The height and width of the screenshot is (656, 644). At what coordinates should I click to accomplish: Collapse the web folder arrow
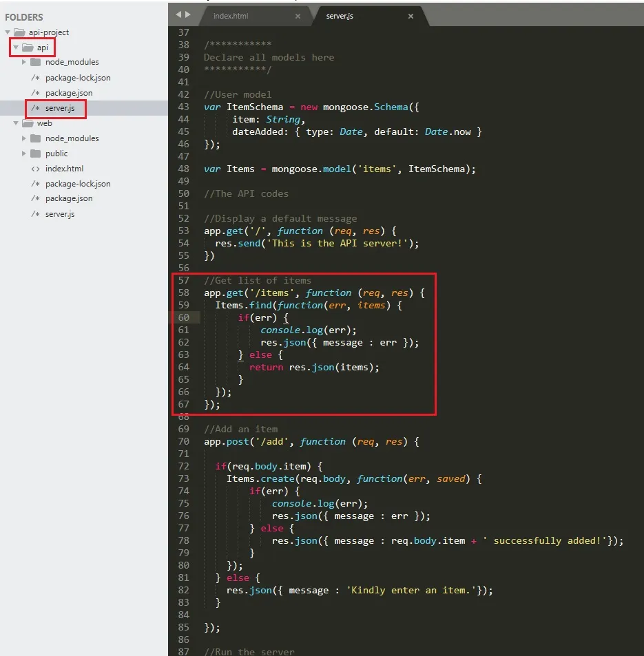click(16, 123)
